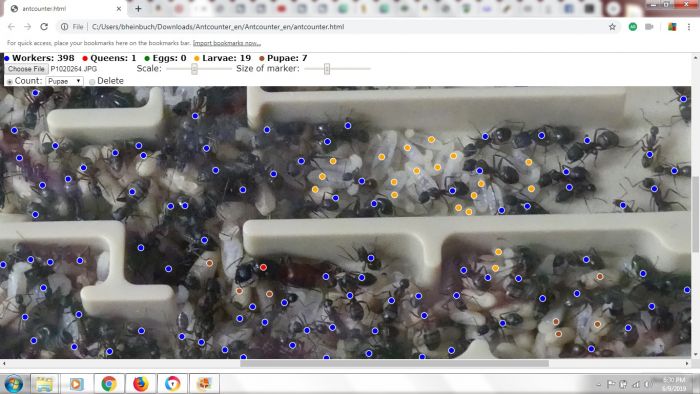The height and width of the screenshot is (394, 700).
Task: Click the browser forward arrow
Action: [28, 27]
